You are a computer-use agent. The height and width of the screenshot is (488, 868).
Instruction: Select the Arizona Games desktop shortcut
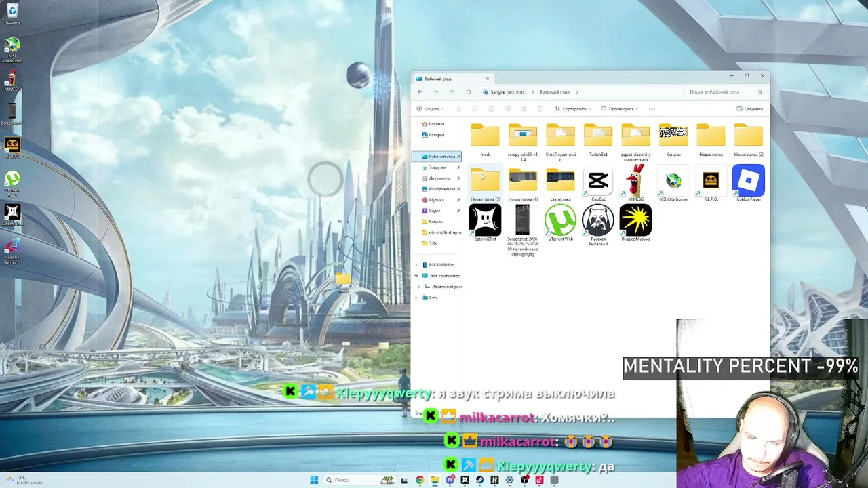pos(12,251)
